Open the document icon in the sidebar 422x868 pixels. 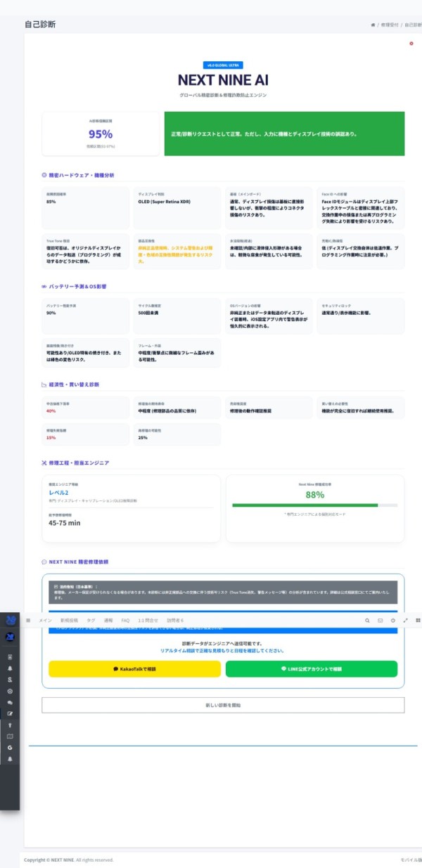tap(11, 656)
